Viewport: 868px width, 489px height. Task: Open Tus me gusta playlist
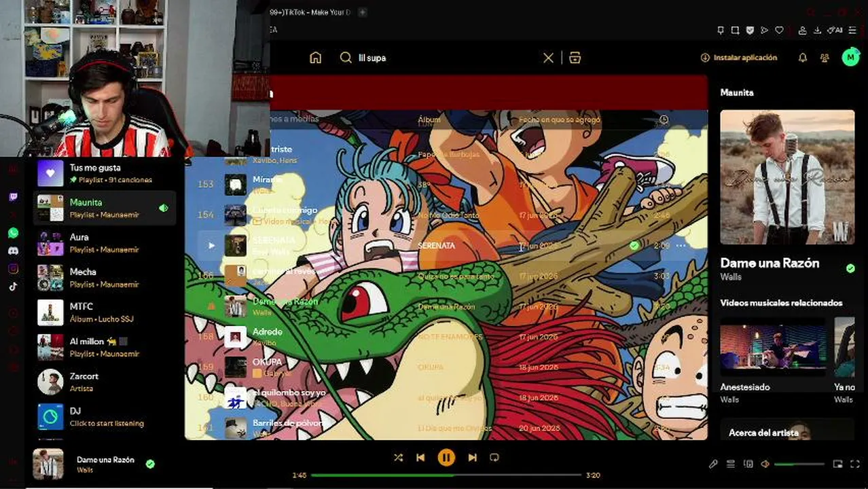(106, 173)
